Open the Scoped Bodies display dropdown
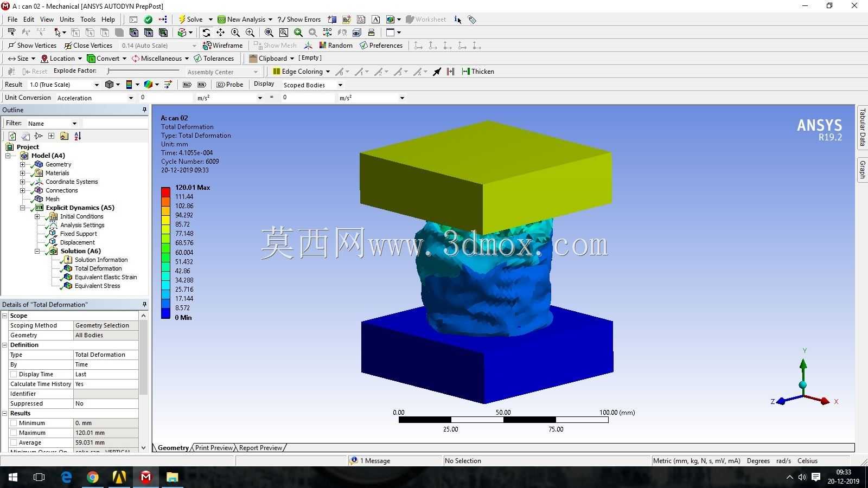Image resolution: width=868 pixels, height=488 pixels. pos(340,85)
